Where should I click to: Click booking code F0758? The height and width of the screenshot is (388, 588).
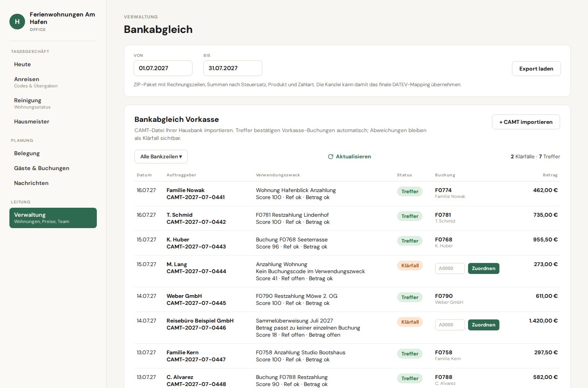point(444,352)
